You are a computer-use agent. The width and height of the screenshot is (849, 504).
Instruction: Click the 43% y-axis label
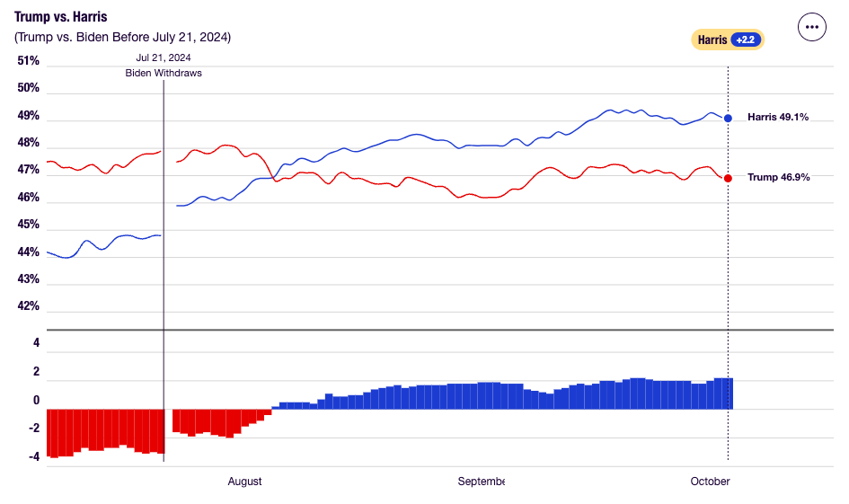click(x=28, y=279)
